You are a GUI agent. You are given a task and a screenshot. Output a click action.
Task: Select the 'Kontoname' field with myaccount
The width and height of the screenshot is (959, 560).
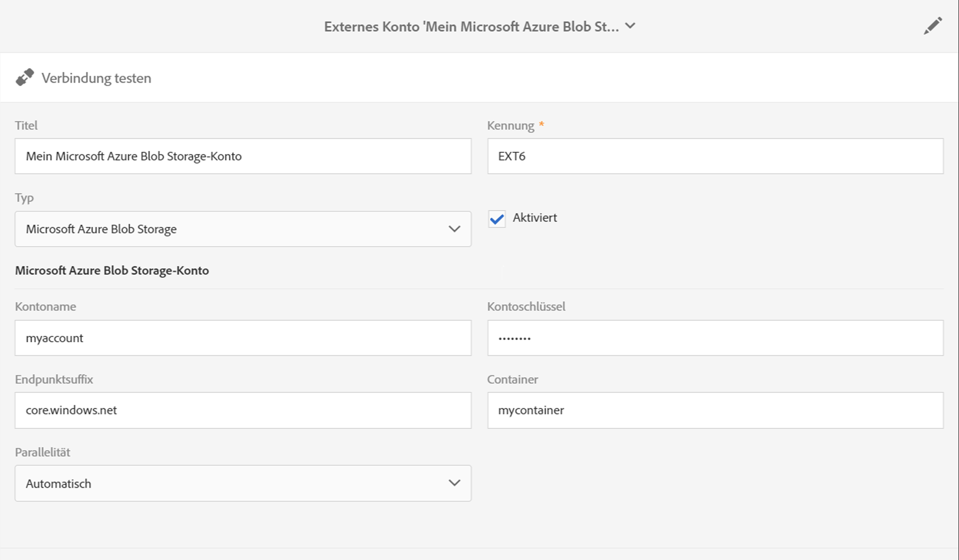[x=243, y=337]
